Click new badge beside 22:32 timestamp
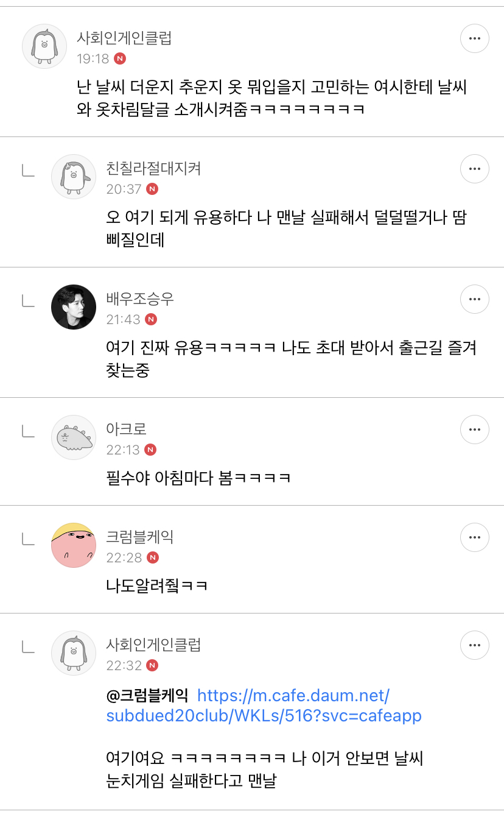Image resolution: width=504 pixels, height=817 pixels. [152, 665]
